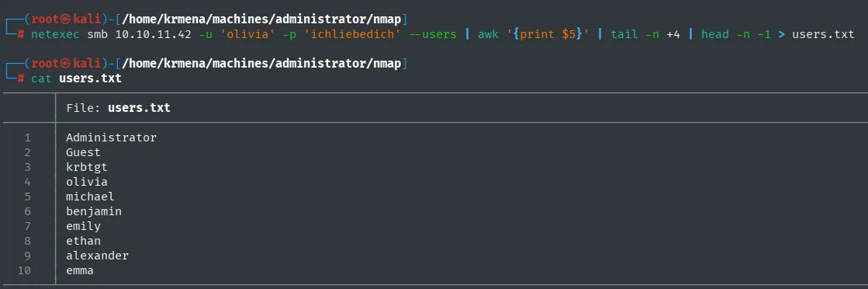Click the 'netexec' command word
The image size is (868, 289).
(x=55, y=34)
